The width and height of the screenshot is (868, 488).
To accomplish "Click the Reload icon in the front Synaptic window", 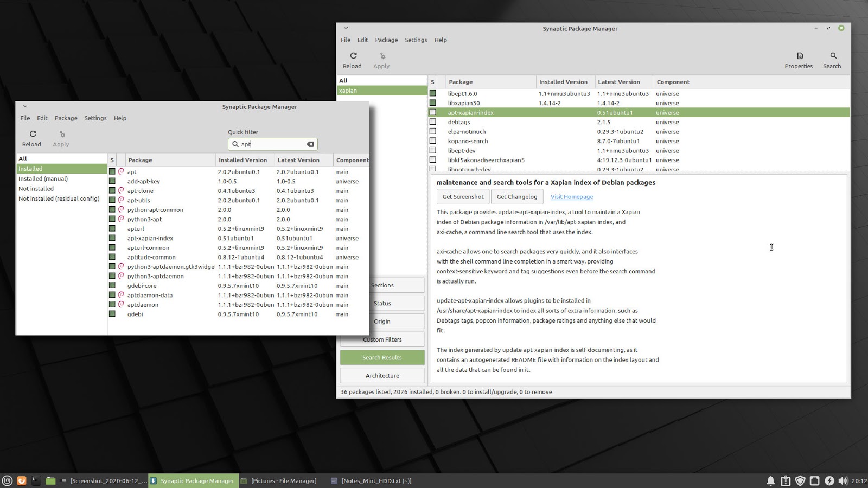I will 31,137.
